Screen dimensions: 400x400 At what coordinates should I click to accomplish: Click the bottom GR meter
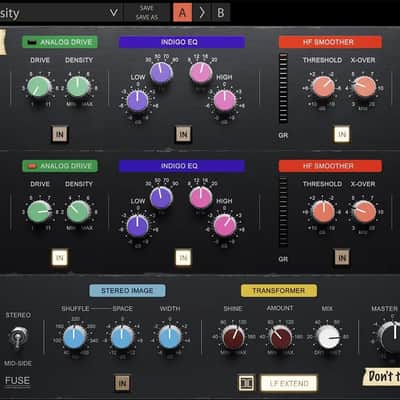tap(283, 212)
